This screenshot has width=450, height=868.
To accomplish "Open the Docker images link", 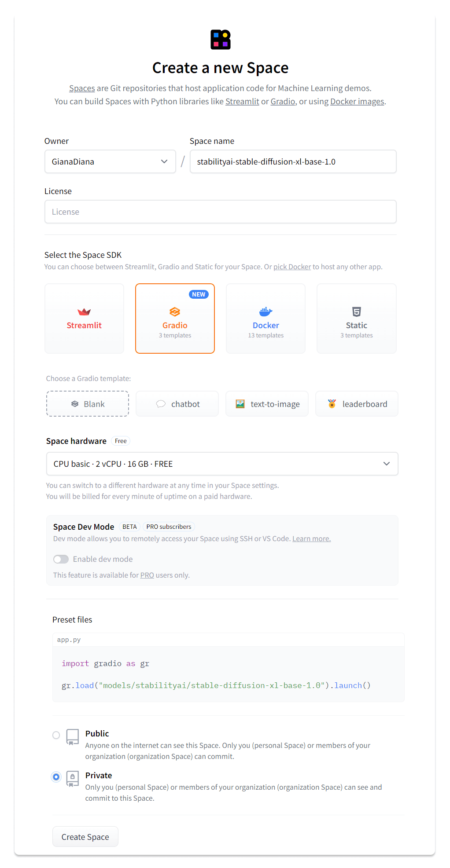I will click(x=357, y=102).
